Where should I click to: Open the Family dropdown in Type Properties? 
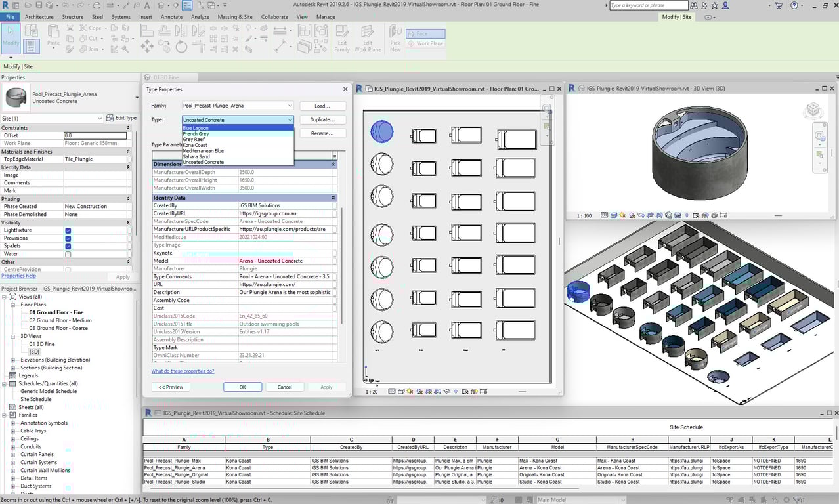290,106
